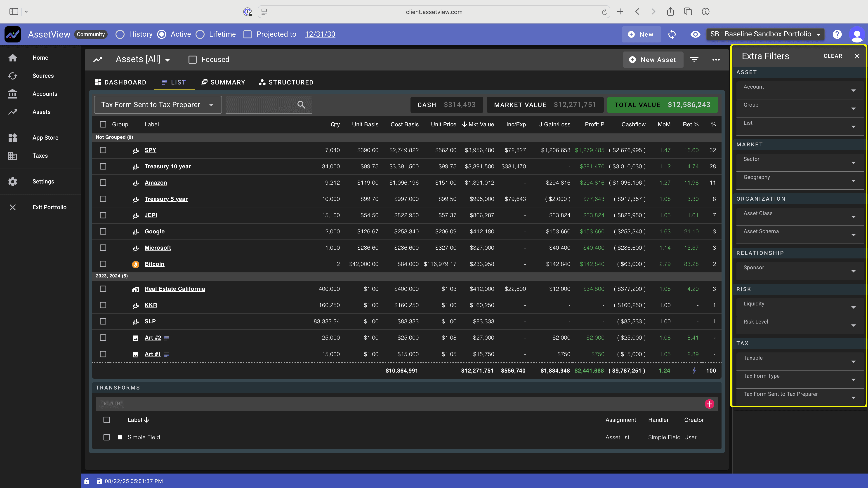Click the search magnifier icon

(301, 105)
